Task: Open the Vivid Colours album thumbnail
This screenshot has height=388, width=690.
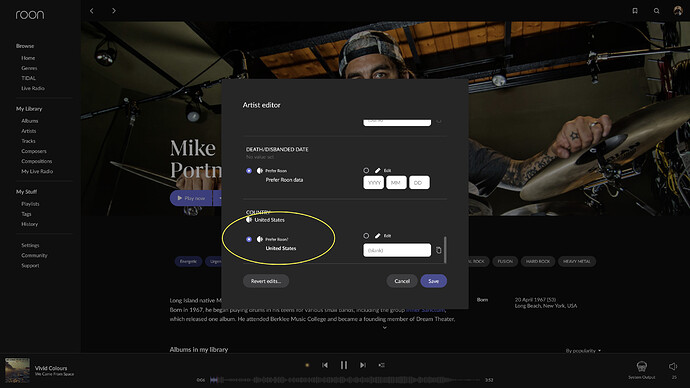Action: (17, 370)
